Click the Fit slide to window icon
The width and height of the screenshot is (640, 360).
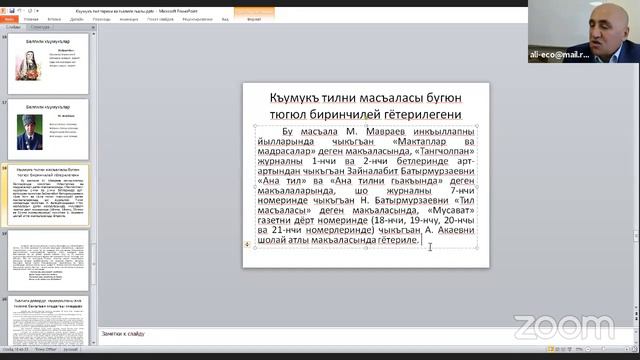pos(635,349)
